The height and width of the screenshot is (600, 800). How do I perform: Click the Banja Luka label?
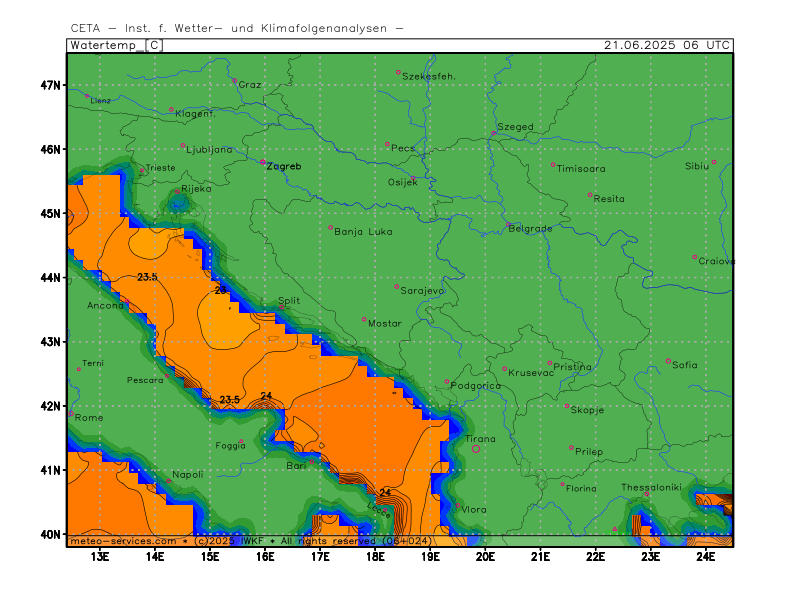coord(363,232)
